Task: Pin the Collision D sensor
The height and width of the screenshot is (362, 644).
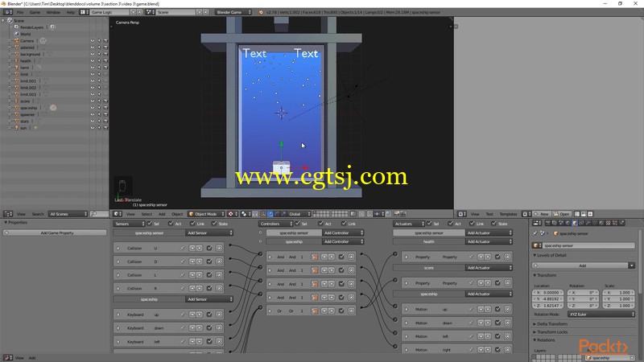Action: (183, 261)
